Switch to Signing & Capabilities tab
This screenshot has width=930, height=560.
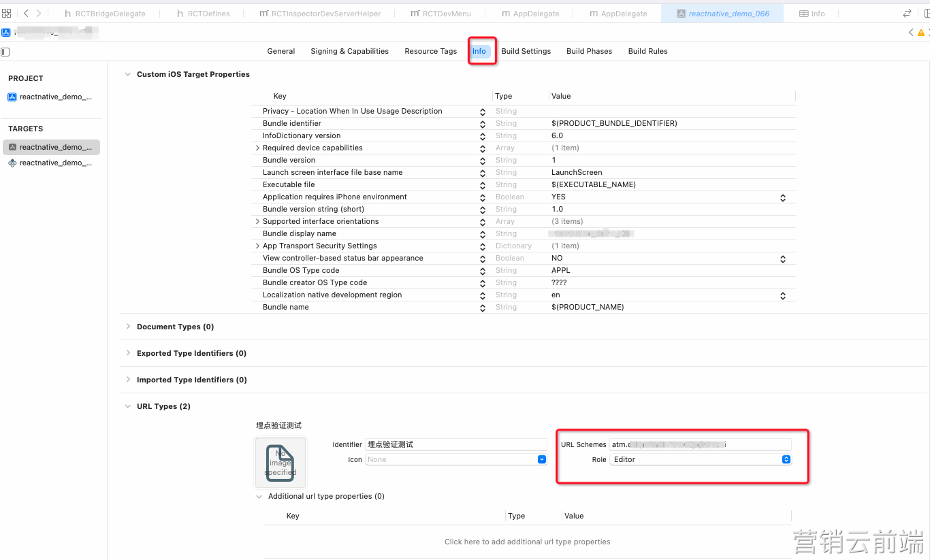coord(349,51)
